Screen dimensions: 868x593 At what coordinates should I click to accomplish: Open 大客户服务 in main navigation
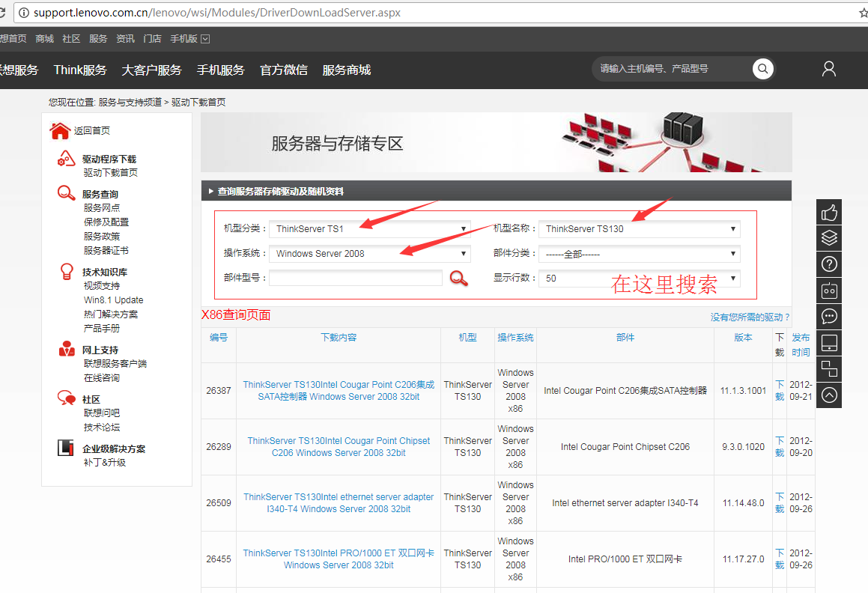click(x=152, y=70)
